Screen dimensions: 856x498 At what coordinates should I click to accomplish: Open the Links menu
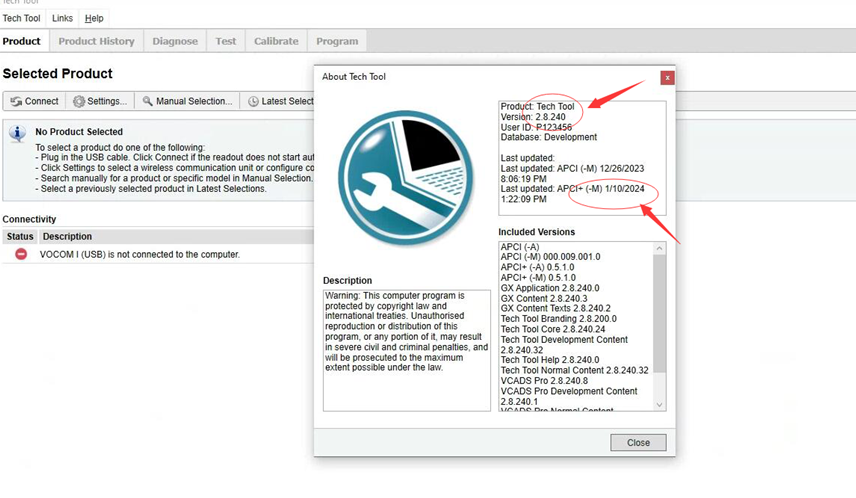pyautogui.click(x=62, y=18)
